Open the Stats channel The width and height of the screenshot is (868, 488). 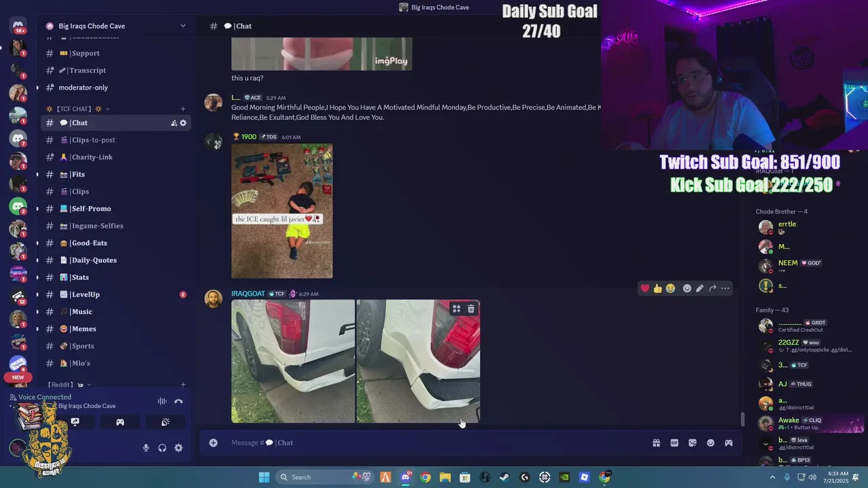pos(115,277)
